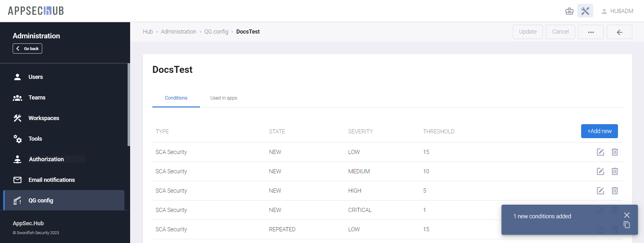Click the AppSecHub logo
The width and height of the screenshot is (644, 243).
click(36, 11)
